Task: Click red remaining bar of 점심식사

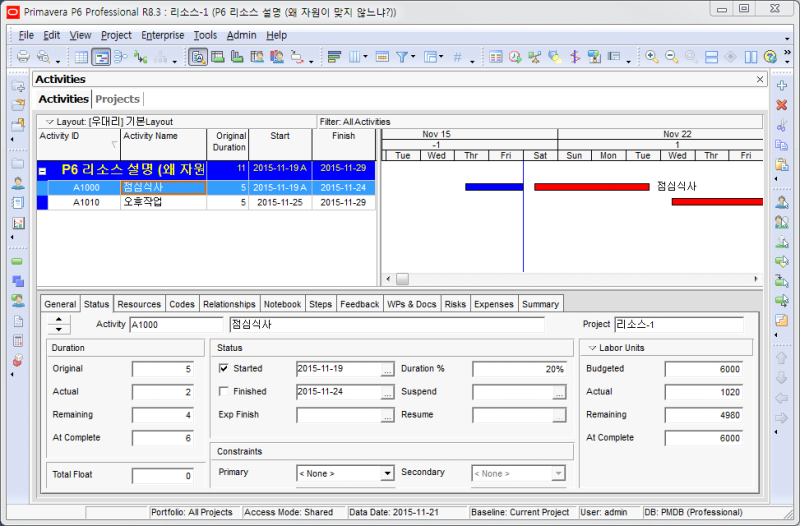Action: coord(591,187)
